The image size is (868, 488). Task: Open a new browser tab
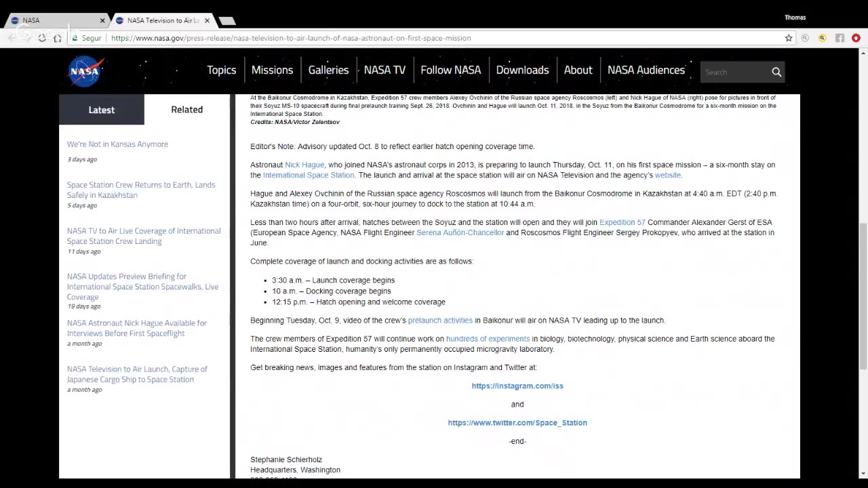(227, 21)
